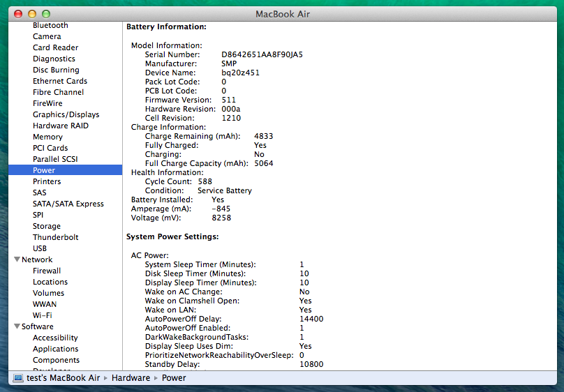The height and width of the screenshot is (392, 564).
Task: Click the Hardware Revision value 000a
Action: tap(231, 109)
